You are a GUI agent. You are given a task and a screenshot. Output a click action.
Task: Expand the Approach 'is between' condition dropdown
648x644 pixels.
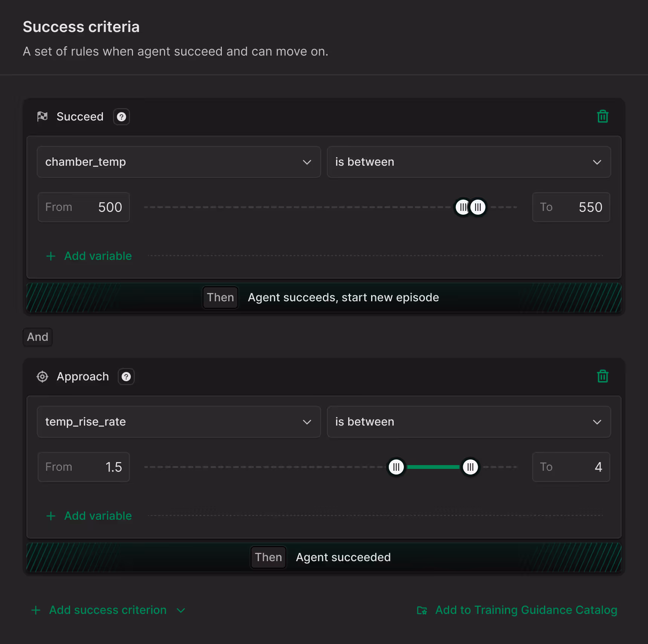pos(469,422)
